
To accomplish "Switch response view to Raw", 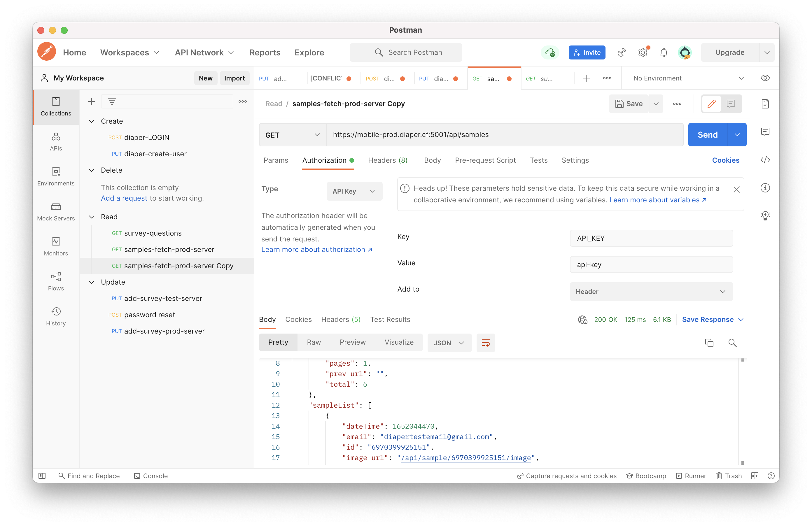I will click(x=314, y=343).
